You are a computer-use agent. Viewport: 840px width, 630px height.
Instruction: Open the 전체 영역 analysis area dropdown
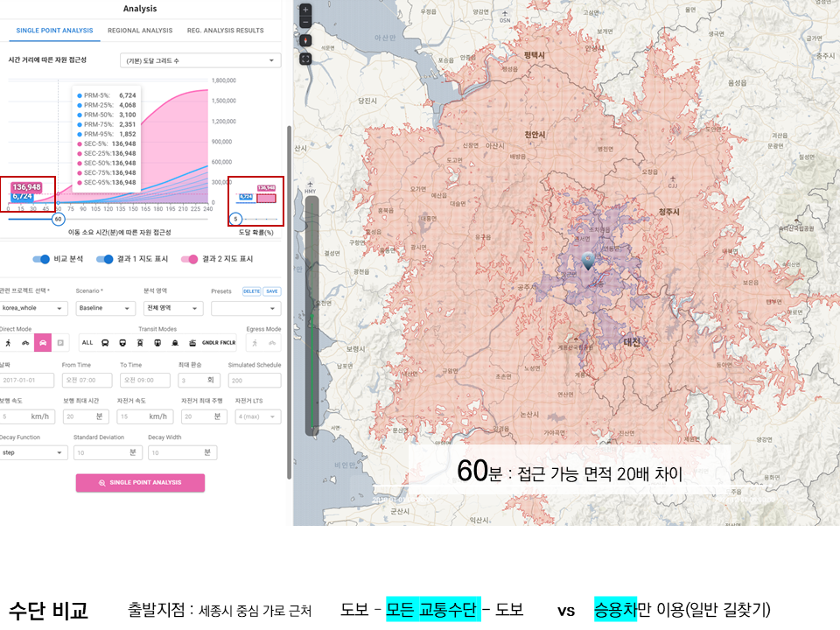(173, 308)
